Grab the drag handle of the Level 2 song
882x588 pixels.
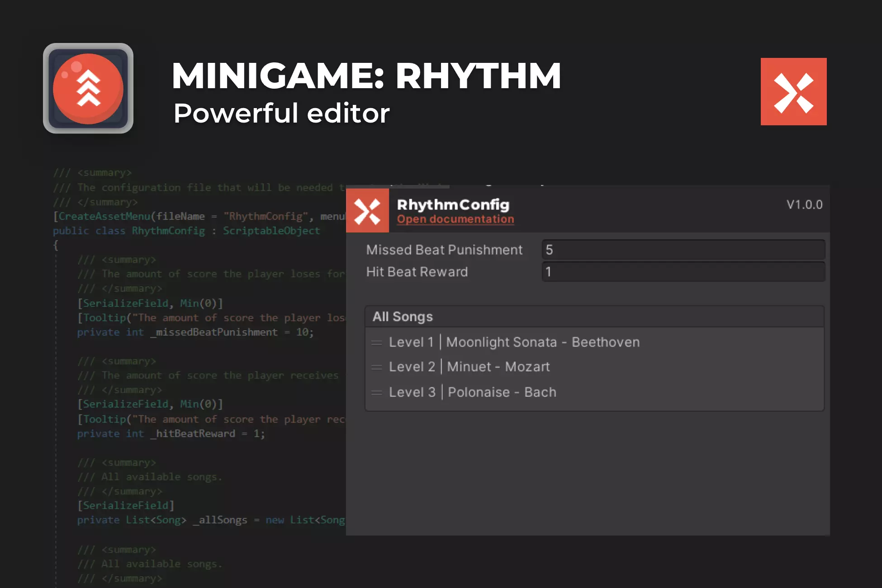(376, 367)
